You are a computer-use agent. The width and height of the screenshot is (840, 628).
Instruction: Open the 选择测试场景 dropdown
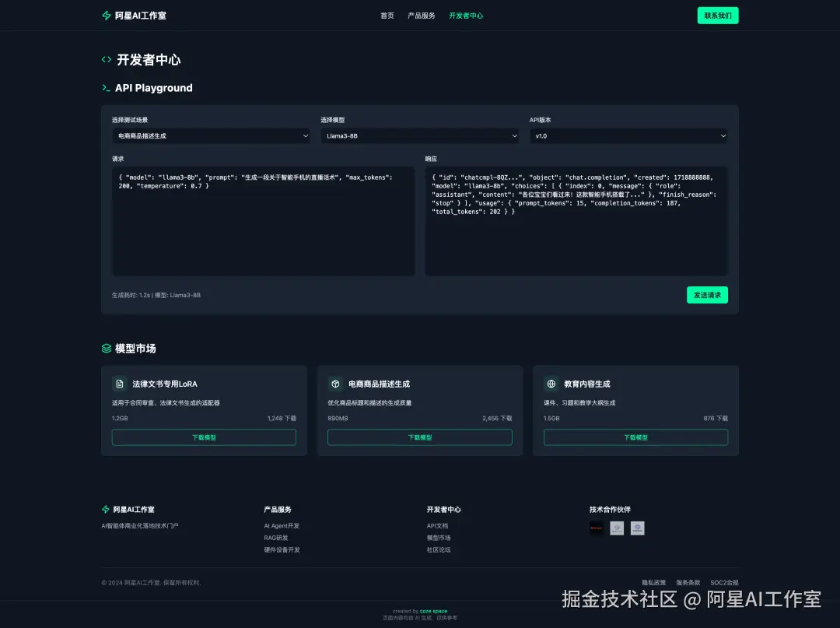(x=211, y=135)
